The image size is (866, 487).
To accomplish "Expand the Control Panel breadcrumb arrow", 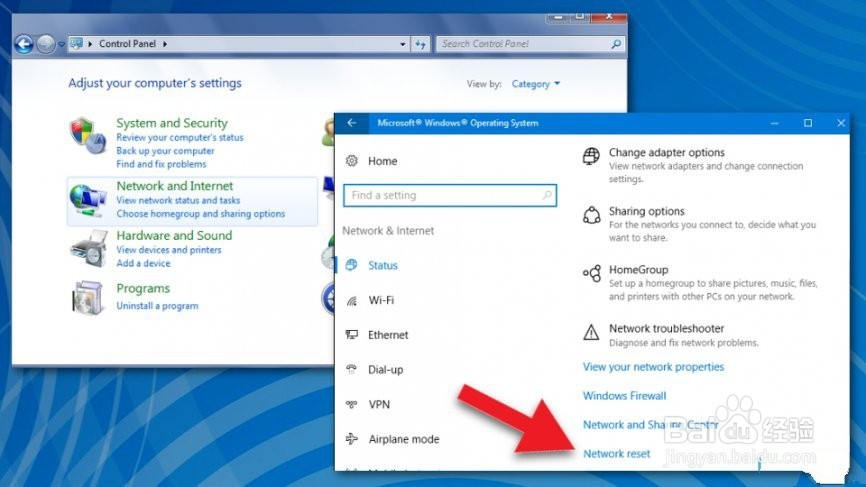I will pos(165,44).
